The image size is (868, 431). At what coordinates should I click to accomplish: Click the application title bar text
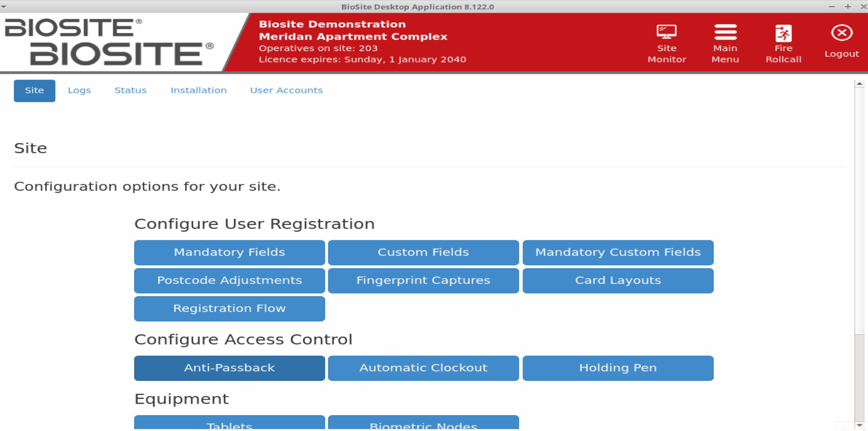point(417,7)
